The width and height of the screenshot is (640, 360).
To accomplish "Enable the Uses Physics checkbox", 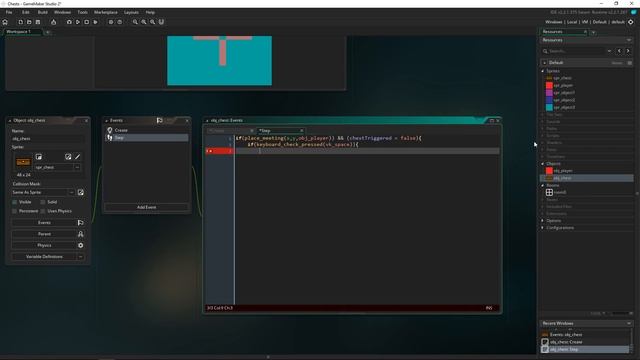I will pyautogui.click(x=43, y=211).
